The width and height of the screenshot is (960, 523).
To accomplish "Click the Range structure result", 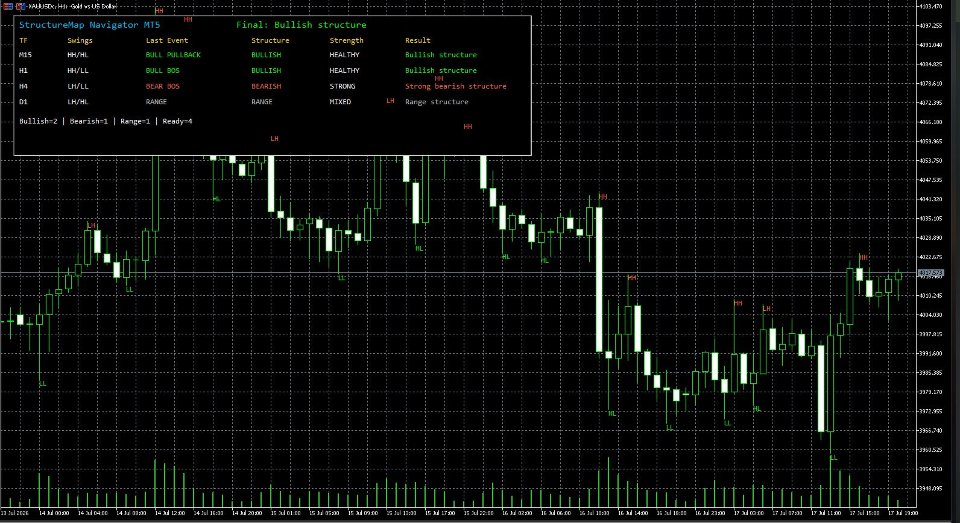I will [437, 102].
